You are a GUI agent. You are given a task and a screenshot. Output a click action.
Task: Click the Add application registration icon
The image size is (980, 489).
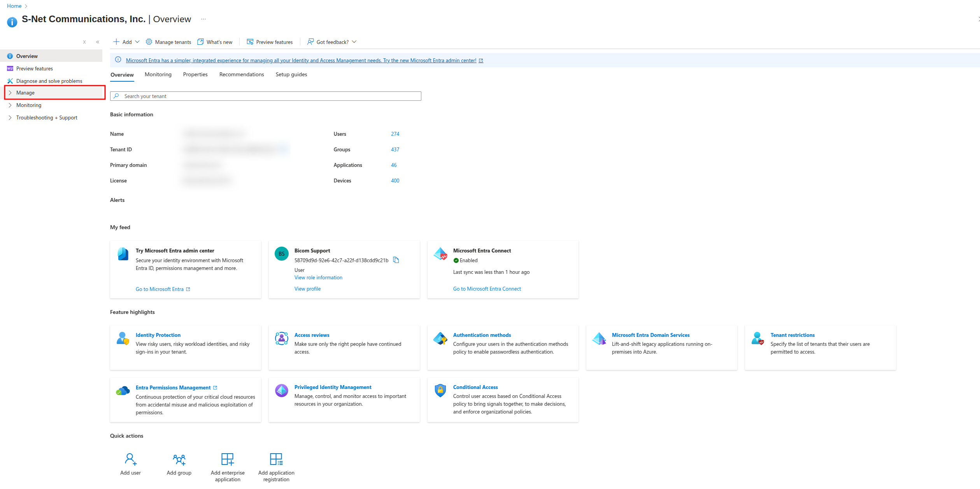276,459
